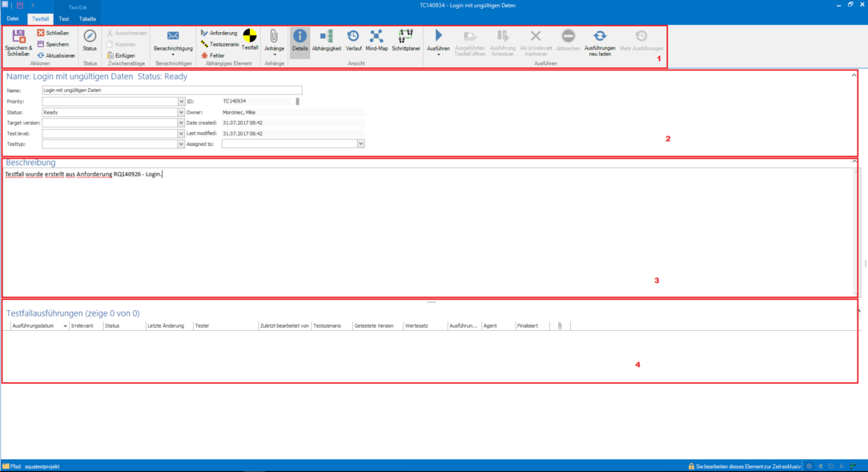The image size is (868, 472).
Task: Switch to the Abhängigkeit view
Action: pos(327,37)
